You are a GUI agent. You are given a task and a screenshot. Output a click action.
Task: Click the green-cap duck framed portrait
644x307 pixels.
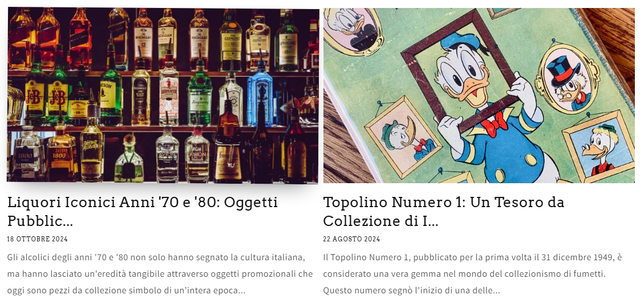pos(404,136)
